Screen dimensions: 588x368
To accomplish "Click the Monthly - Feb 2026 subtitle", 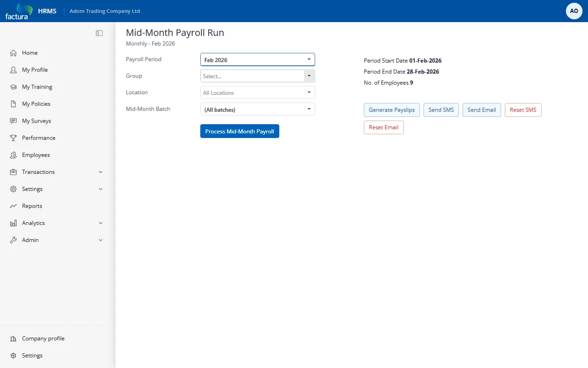I will click(150, 44).
